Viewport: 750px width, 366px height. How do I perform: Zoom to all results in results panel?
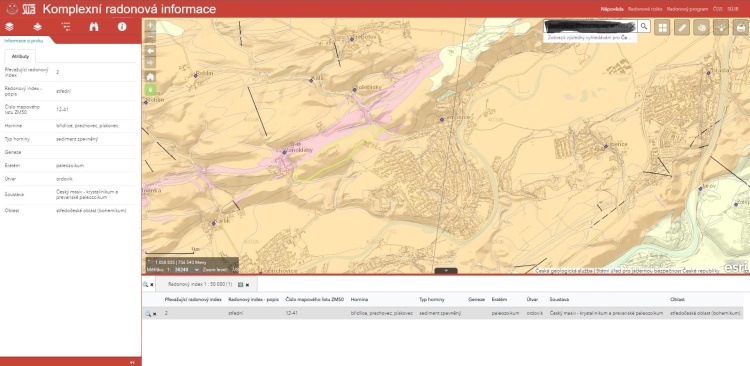coord(145,284)
